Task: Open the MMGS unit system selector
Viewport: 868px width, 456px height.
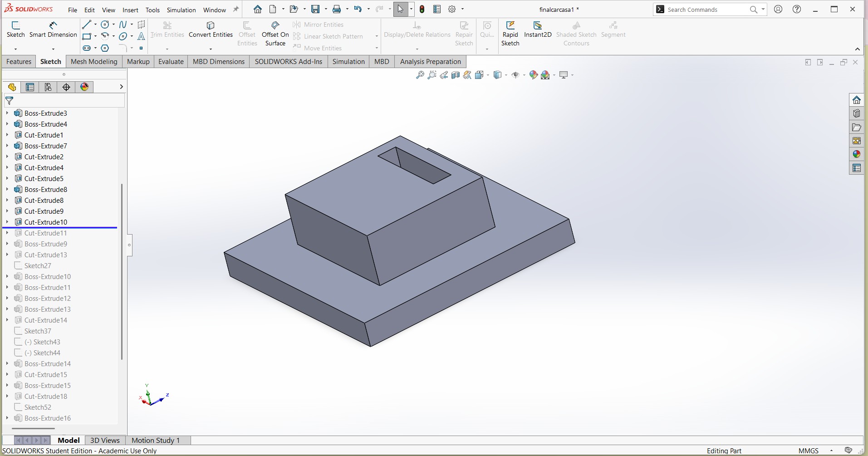Action: pyautogui.click(x=809, y=451)
